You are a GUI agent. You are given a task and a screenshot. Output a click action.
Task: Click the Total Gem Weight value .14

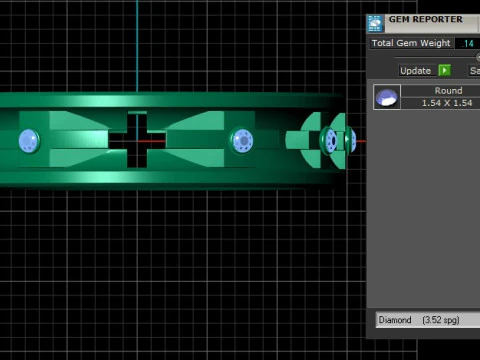(468, 43)
